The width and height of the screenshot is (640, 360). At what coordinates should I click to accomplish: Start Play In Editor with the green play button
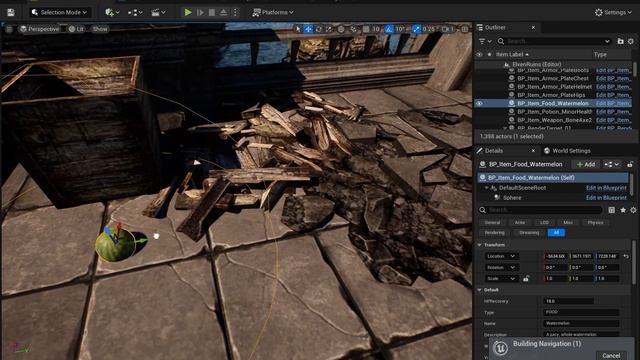click(x=188, y=12)
